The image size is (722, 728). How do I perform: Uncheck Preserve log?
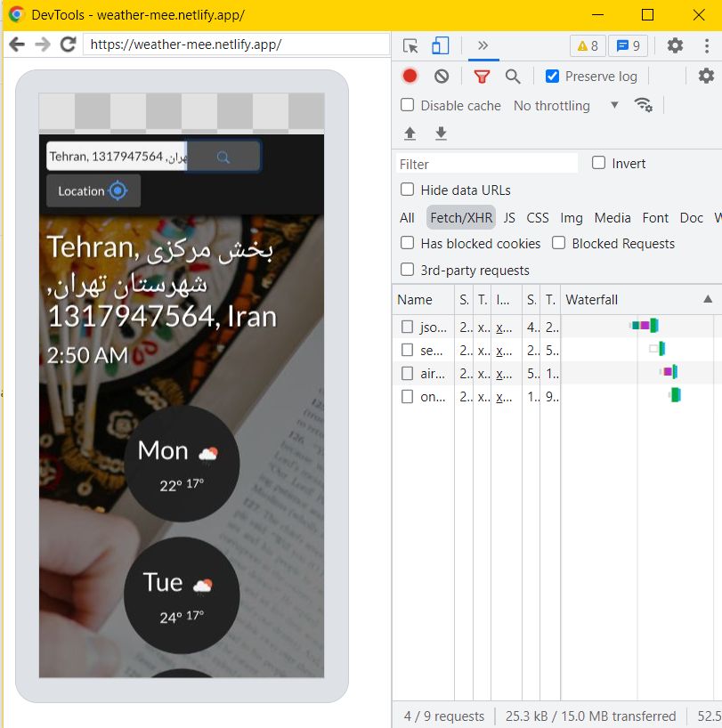[x=552, y=77]
